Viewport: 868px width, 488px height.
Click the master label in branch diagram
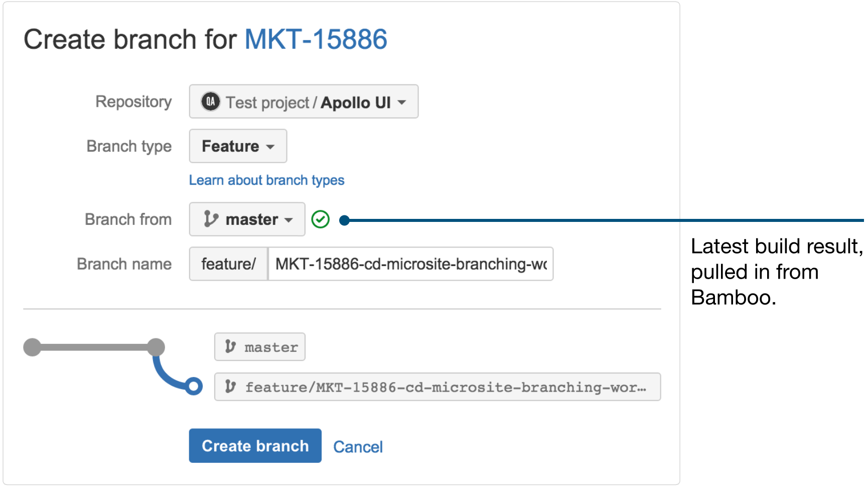tap(270, 347)
